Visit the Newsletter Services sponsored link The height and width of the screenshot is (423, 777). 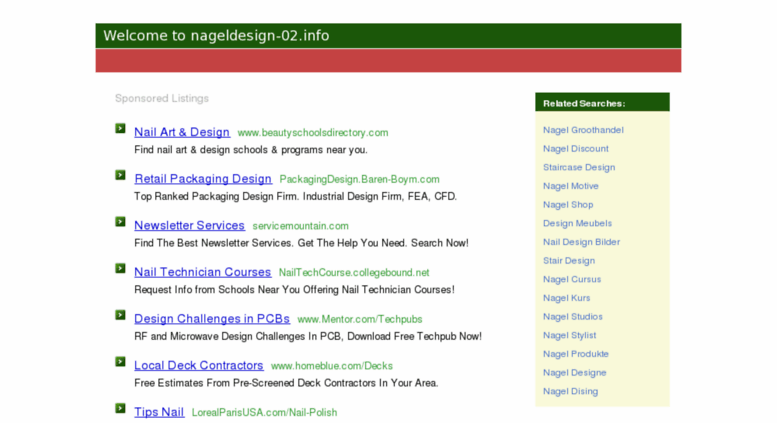click(x=189, y=226)
